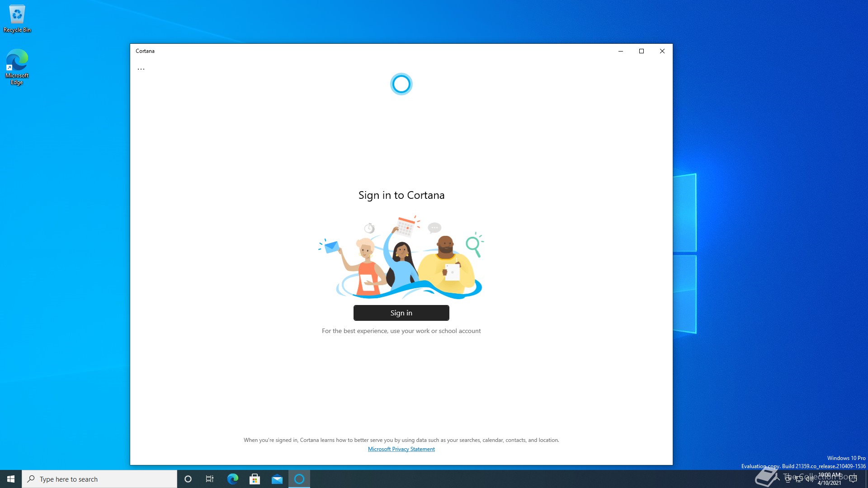Click the Meet Now tray icon

pos(788,479)
